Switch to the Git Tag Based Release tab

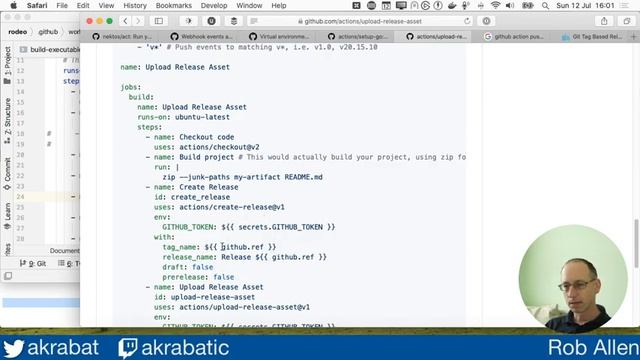pos(593,37)
